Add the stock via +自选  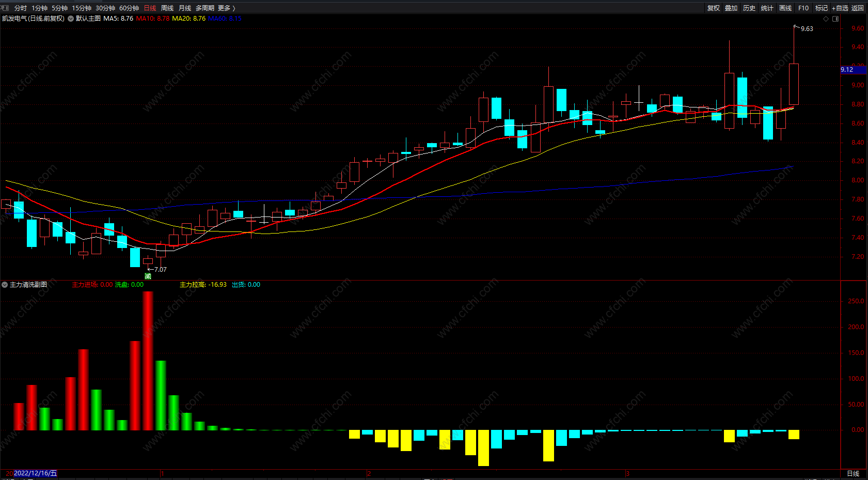coord(840,8)
